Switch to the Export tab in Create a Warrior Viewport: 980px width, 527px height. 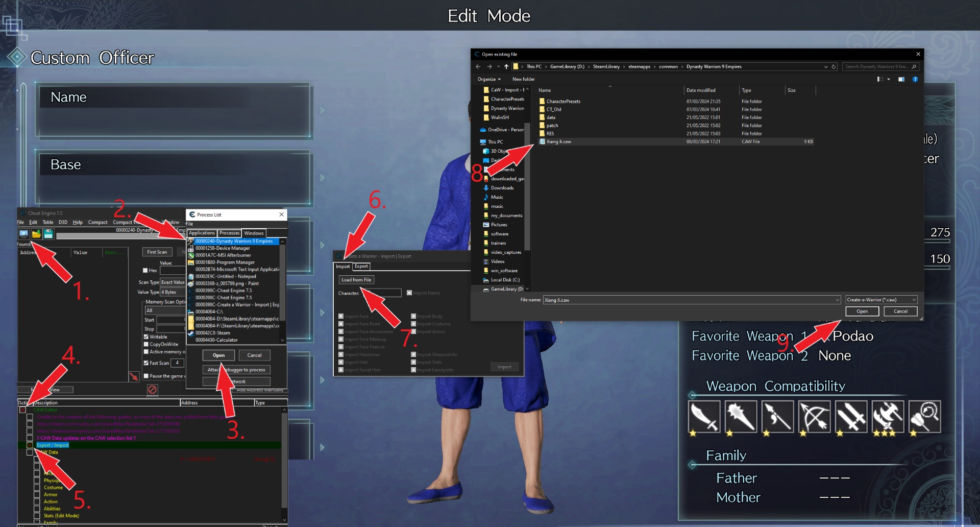pos(361,266)
